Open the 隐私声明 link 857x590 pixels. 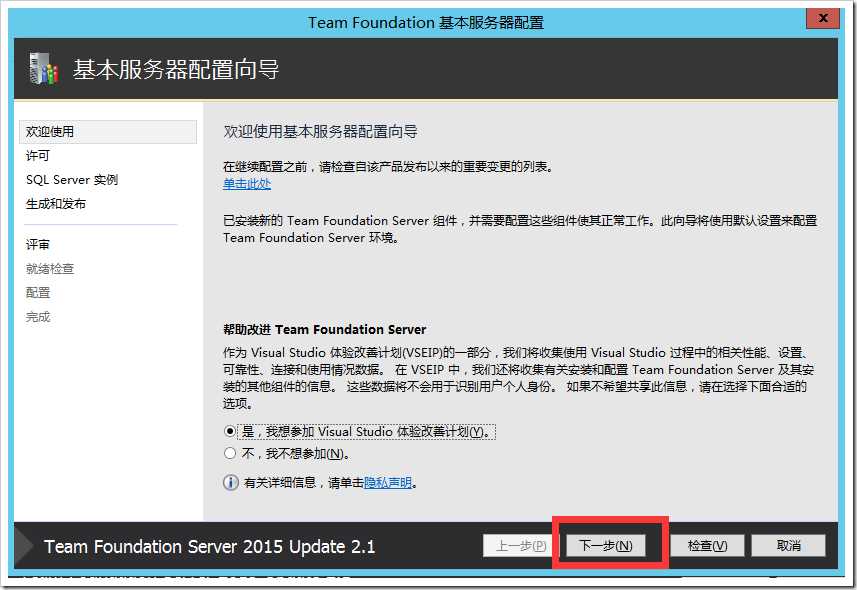[x=388, y=482]
